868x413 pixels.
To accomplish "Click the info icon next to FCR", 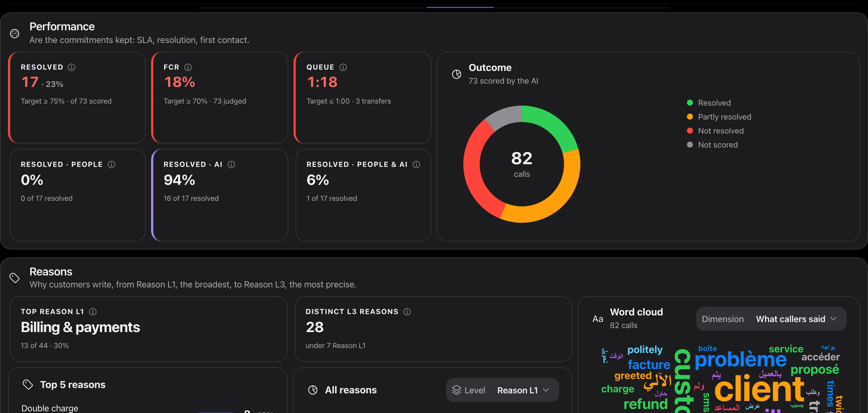I will pos(188,67).
